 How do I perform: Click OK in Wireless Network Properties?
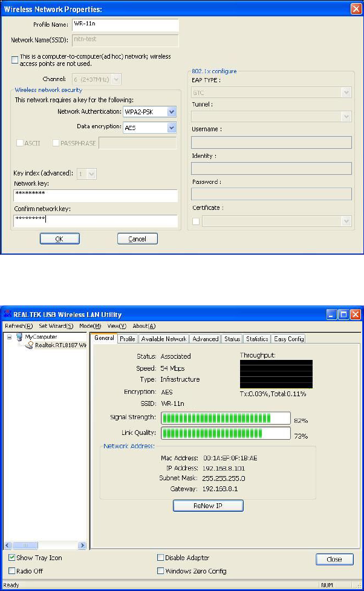(x=59, y=238)
